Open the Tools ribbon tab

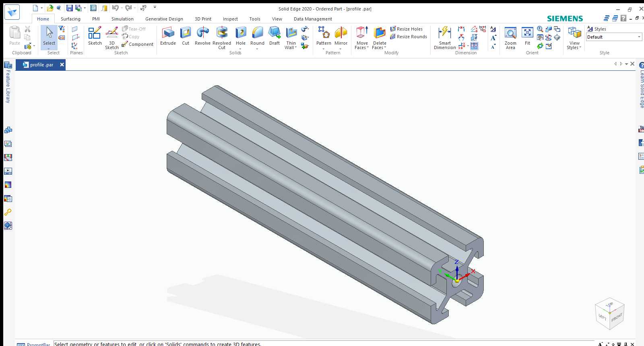point(255,19)
